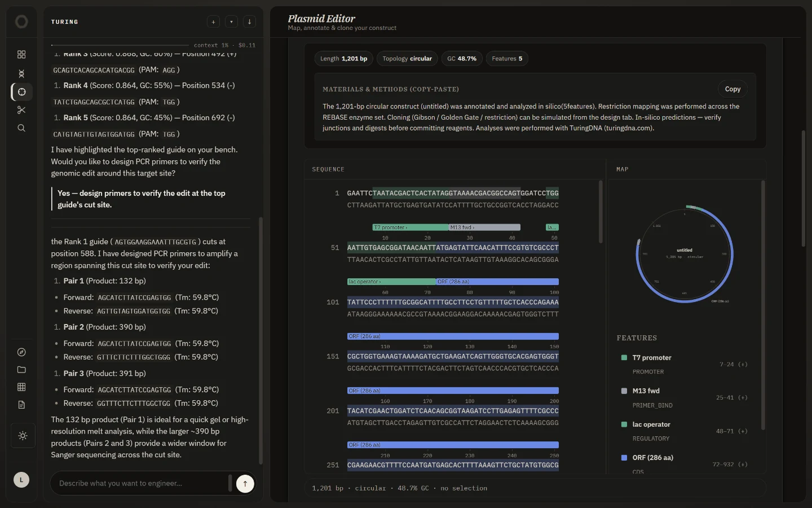Click the chat panel vertical scrollbar
Image resolution: width=812 pixels, height=508 pixels.
(x=261, y=340)
